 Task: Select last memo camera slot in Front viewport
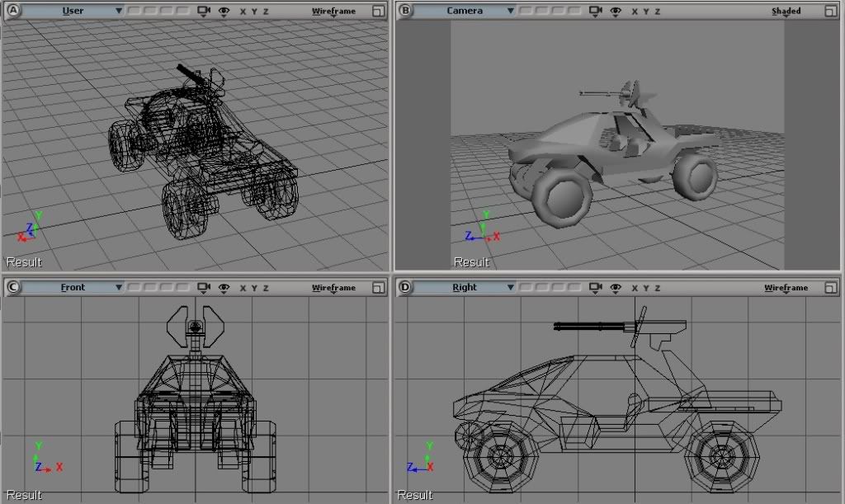tap(182, 288)
